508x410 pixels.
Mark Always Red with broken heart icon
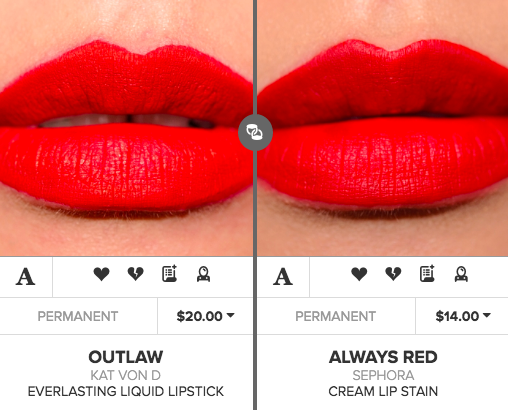click(x=393, y=274)
